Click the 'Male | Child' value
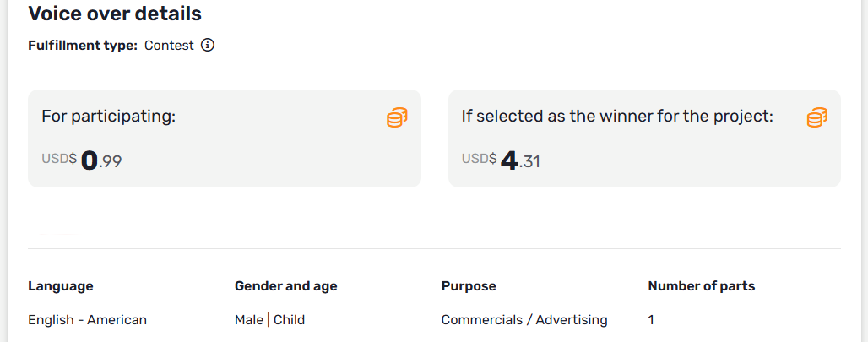Viewport: 868px width, 342px height. 269,320
